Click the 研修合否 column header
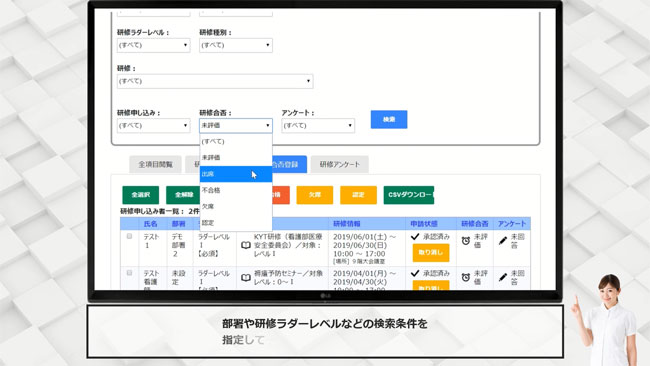 (475, 224)
